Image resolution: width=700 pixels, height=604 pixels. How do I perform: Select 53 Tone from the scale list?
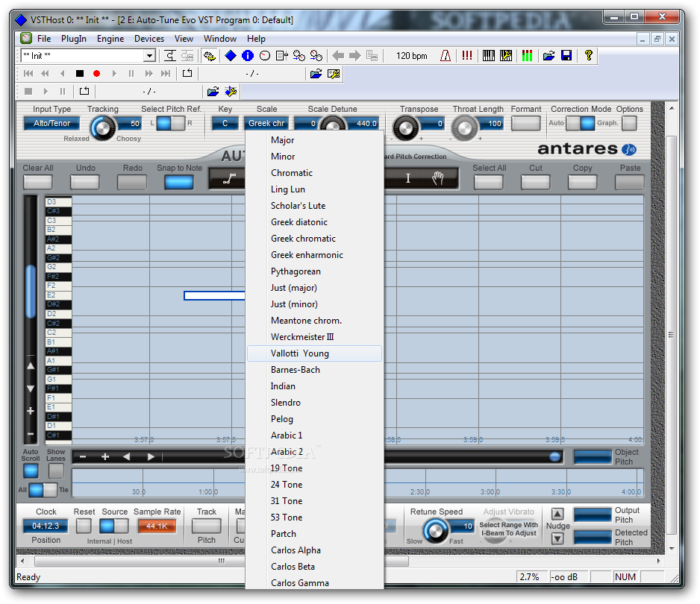pyautogui.click(x=315, y=518)
